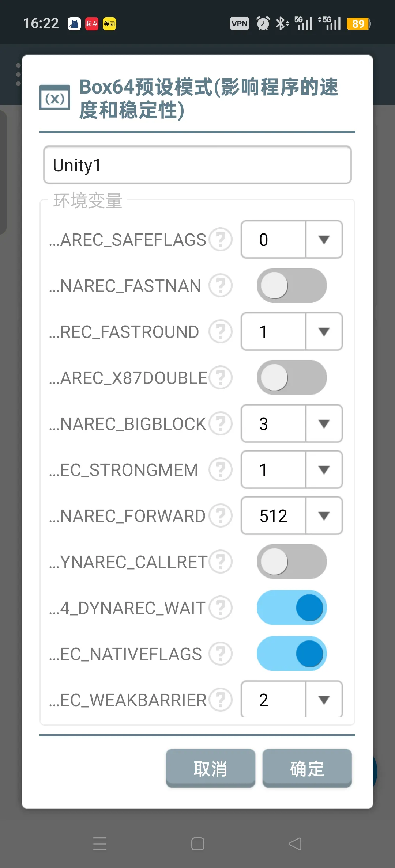
Task: Turn off EC_NATIVEFLAGS toggle
Action: point(291,654)
